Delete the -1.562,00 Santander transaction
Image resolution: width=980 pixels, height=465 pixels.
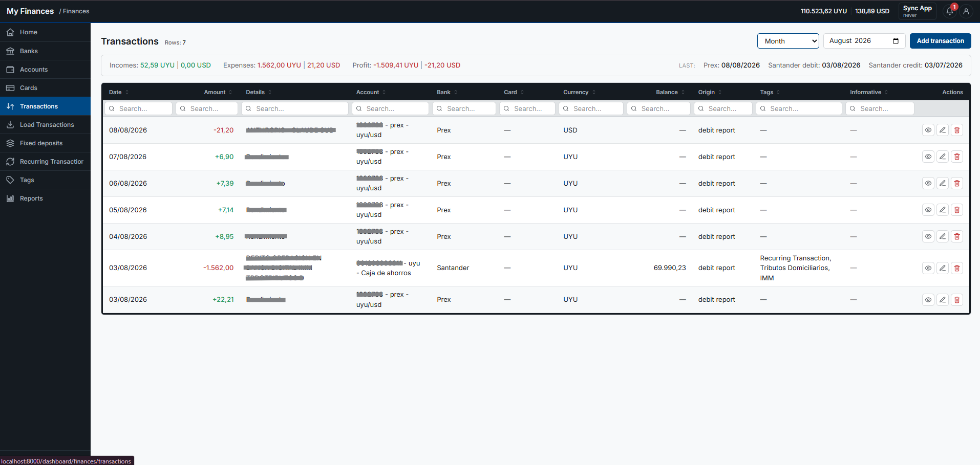click(957, 268)
